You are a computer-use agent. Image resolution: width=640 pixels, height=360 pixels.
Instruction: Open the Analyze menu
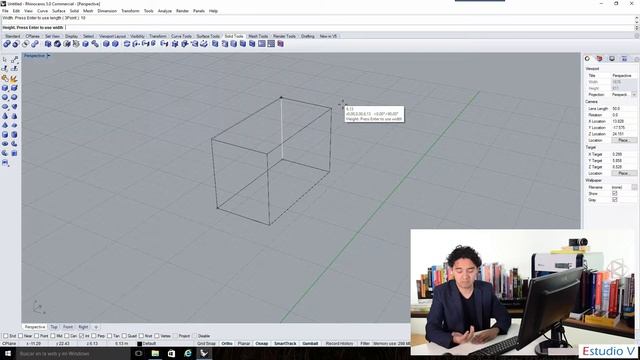(164, 11)
